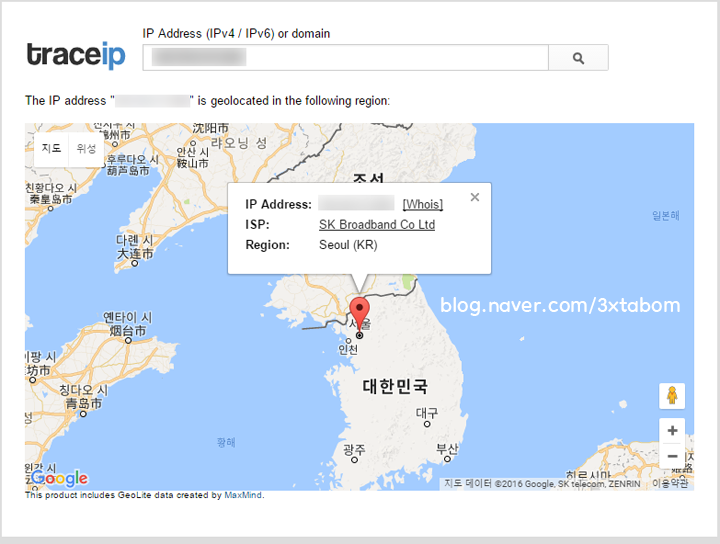Image resolution: width=720 pixels, height=544 pixels.
Task: Close the IP info popup
Action: (x=475, y=197)
